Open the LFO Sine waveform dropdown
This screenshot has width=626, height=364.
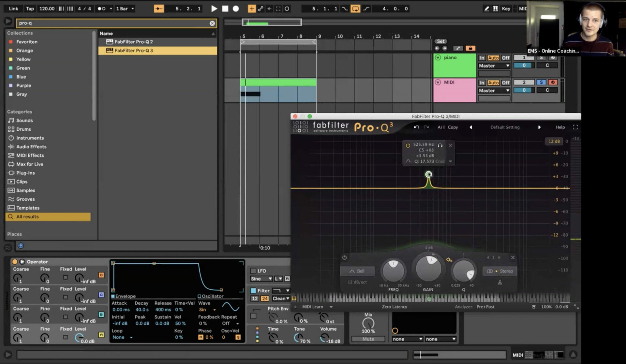[261, 279]
